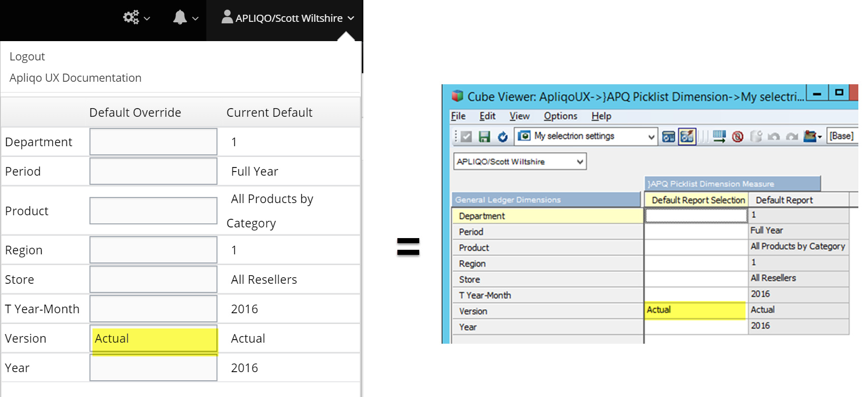Select the Department row in Cube Viewer
The image size is (868, 397).
click(x=547, y=216)
